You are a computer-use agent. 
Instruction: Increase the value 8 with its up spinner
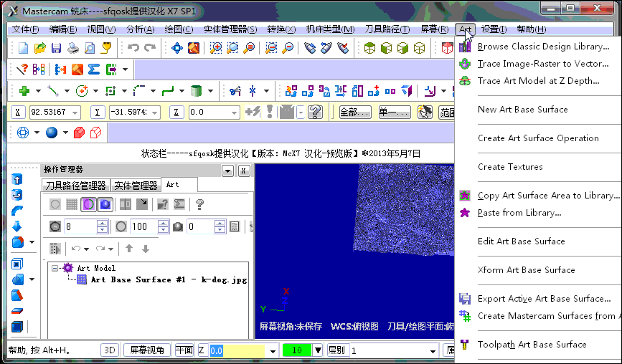click(102, 224)
